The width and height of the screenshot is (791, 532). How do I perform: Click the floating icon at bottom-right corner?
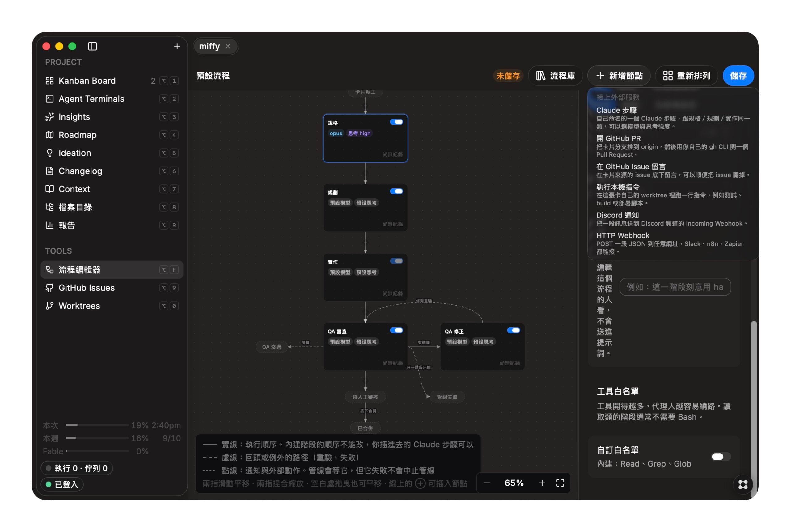coord(742,484)
